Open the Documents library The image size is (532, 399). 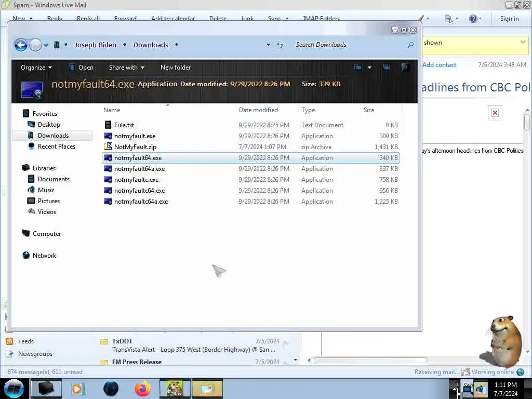coord(54,179)
